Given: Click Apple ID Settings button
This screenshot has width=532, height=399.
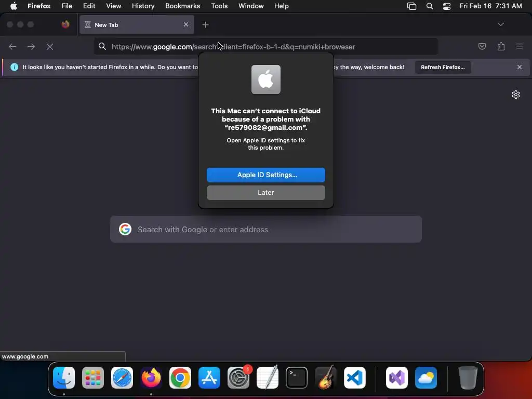Looking at the screenshot, I should pyautogui.click(x=265, y=175).
